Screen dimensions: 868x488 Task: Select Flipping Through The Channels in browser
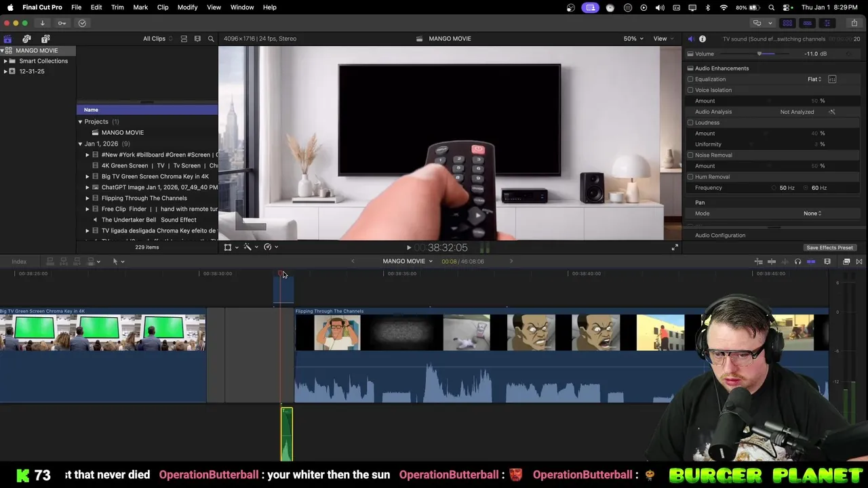(144, 199)
